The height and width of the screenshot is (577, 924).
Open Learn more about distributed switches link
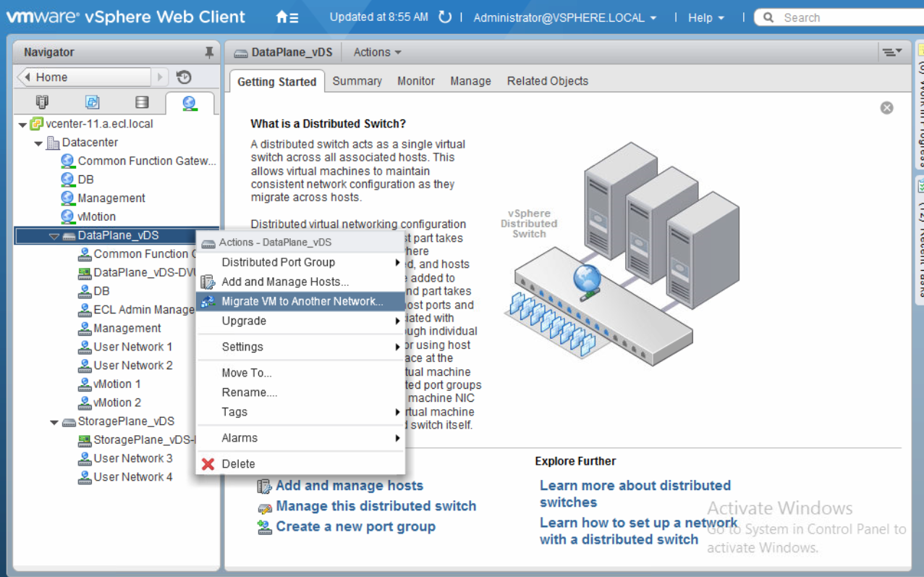click(635, 493)
